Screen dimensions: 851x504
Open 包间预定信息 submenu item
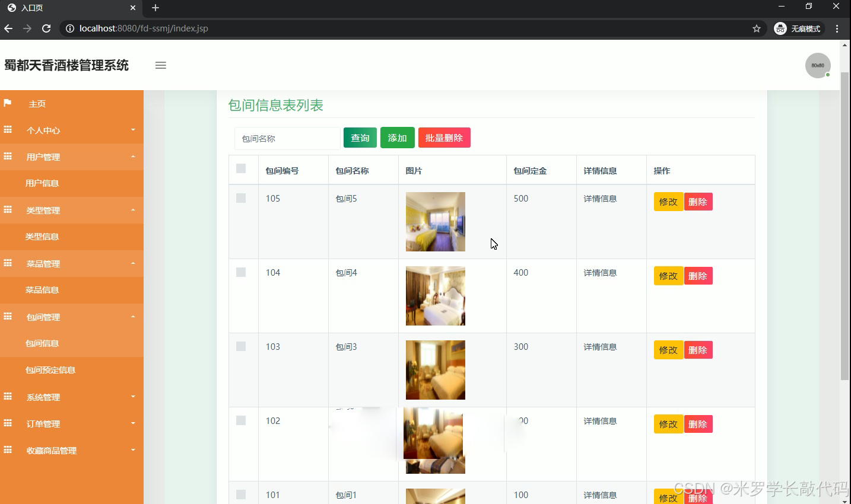click(x=50, y=370)
